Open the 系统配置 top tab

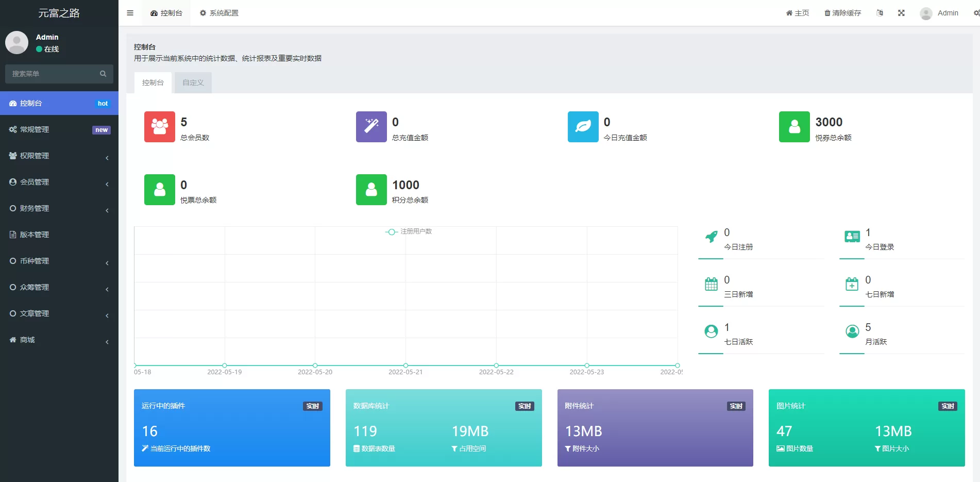pos(219,13)
